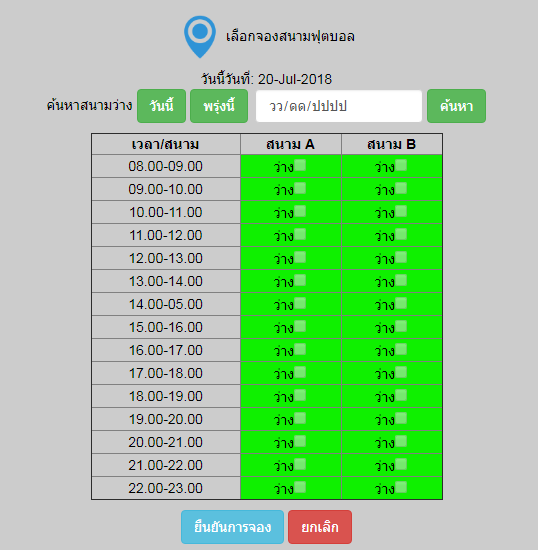Image resolution: width=538 pixels, height=550 pixels.
Task: Click the 16.00-17.00 time cell
Action: click(166, 350)
